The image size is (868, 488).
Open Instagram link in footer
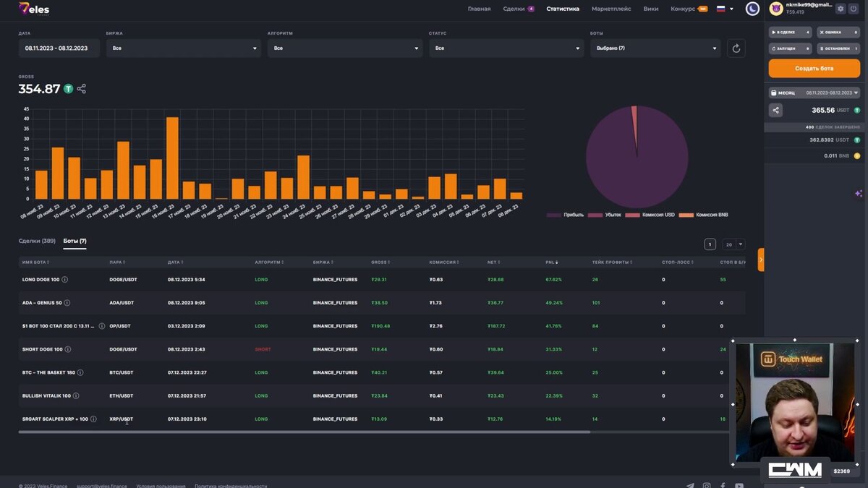(x=707, y=486)
